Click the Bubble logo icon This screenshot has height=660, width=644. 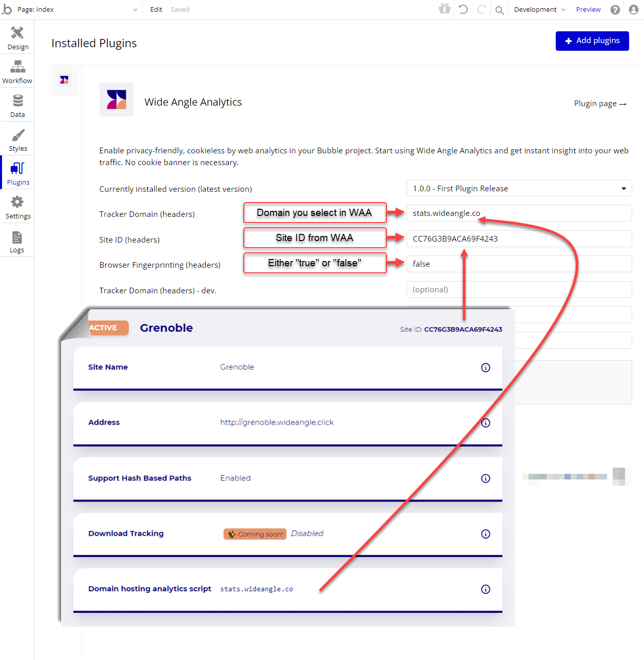click(7, 9)
